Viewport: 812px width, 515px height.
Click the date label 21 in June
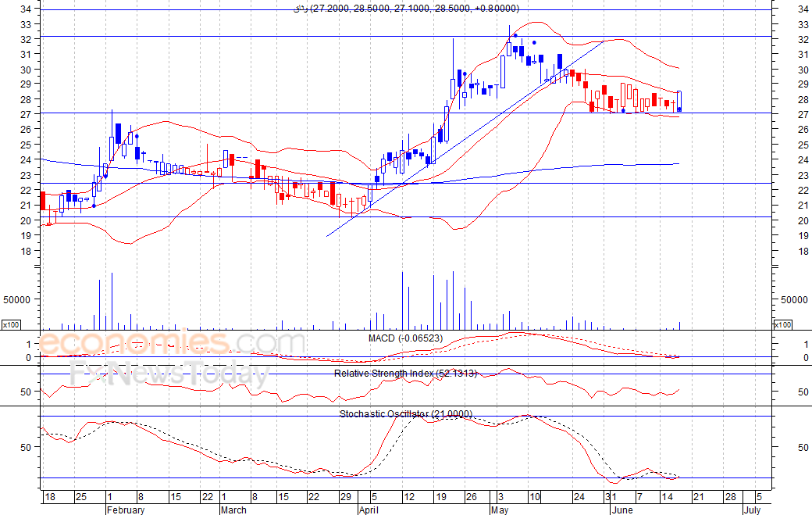[x=699, y=497]
